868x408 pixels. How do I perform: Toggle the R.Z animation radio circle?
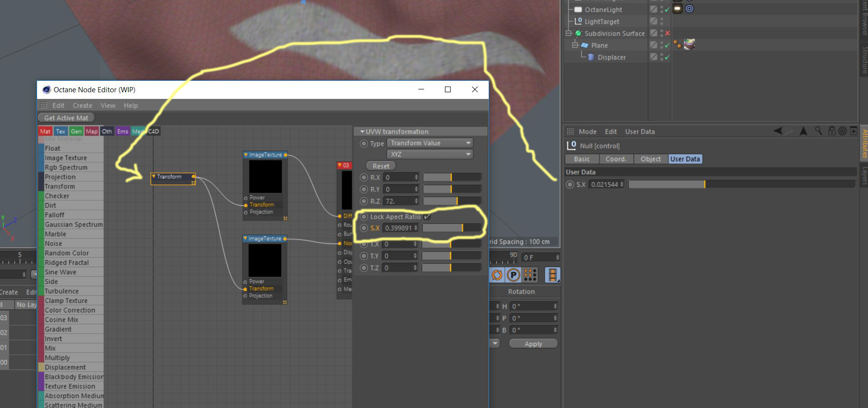point(364,201)
